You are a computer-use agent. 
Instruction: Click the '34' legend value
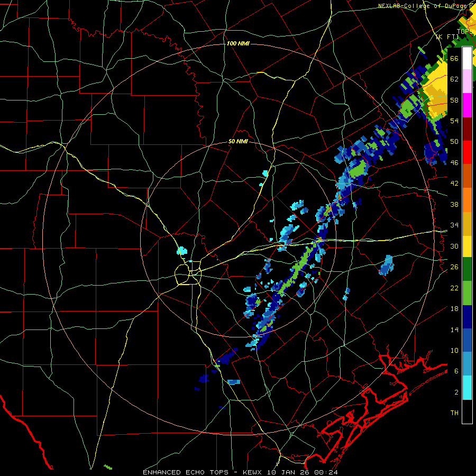point(454,225)
